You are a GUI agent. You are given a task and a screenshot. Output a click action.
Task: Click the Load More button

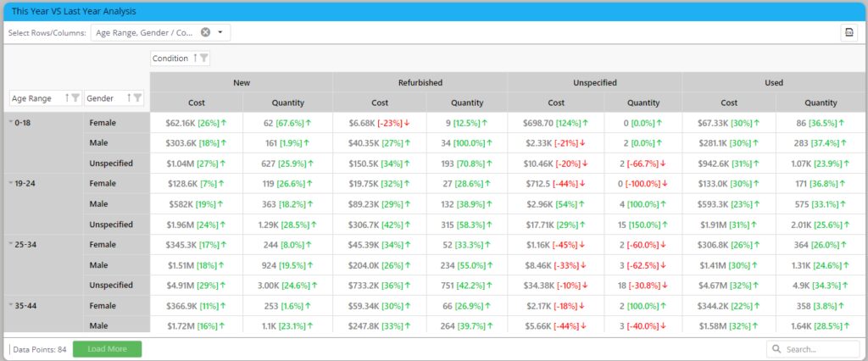107,349
